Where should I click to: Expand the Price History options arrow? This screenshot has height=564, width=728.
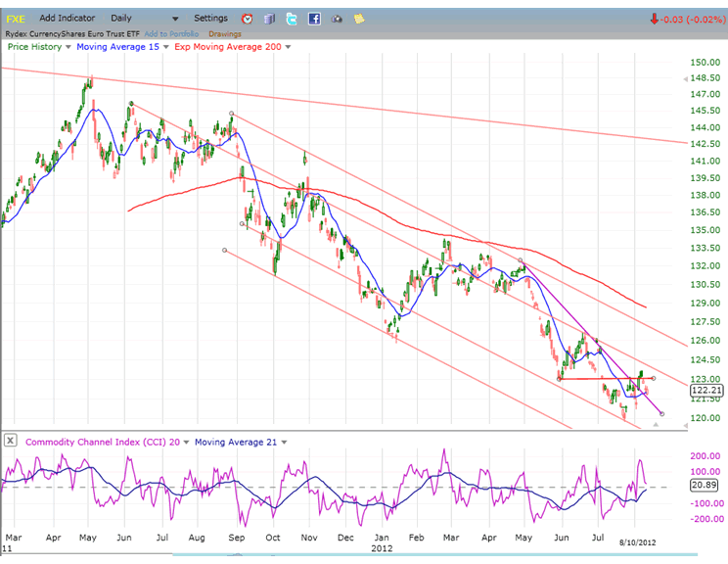pyautogui.click(x=68, y=47)
